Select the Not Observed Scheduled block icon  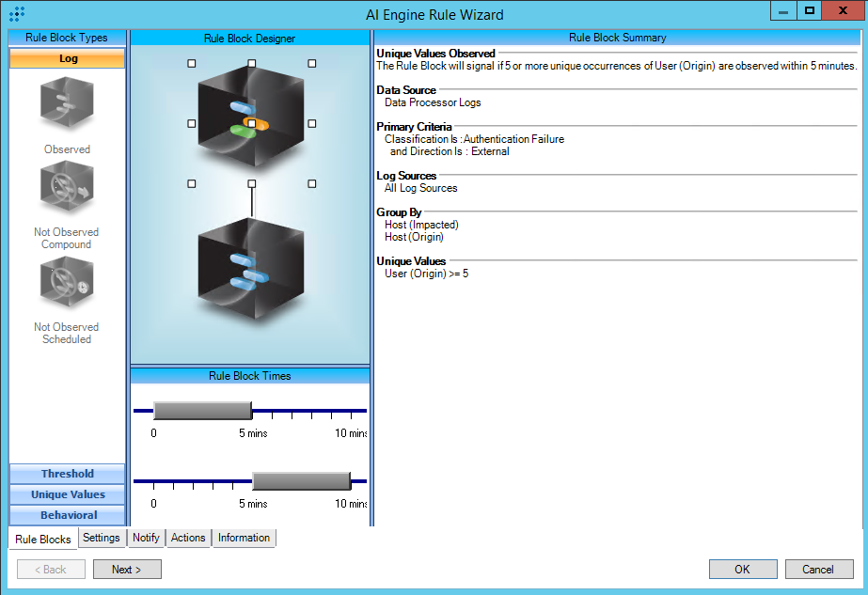pyautogui.click(x=67, y=282)
